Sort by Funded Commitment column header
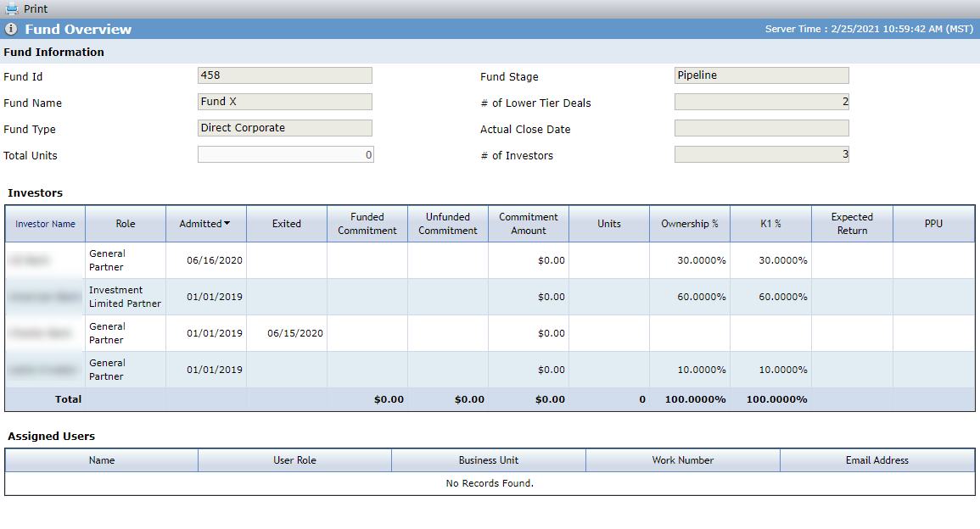980x529 pixels. coord(367,224)
